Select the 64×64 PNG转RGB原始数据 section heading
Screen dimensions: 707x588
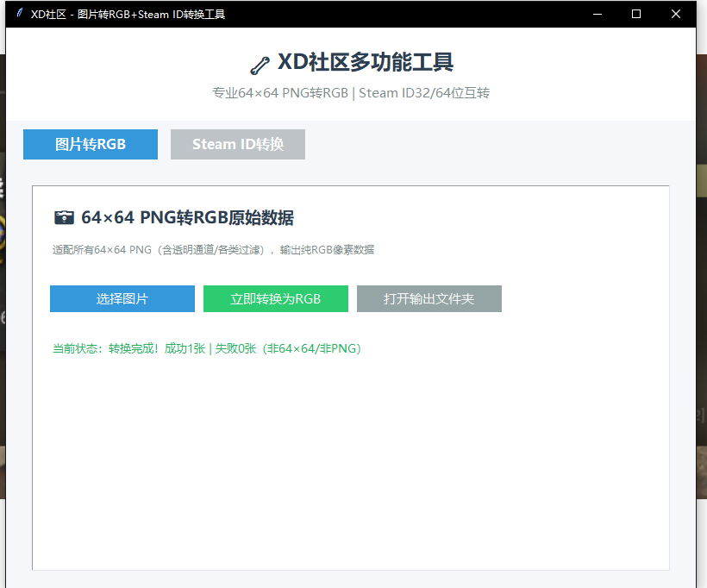point(187,217)
